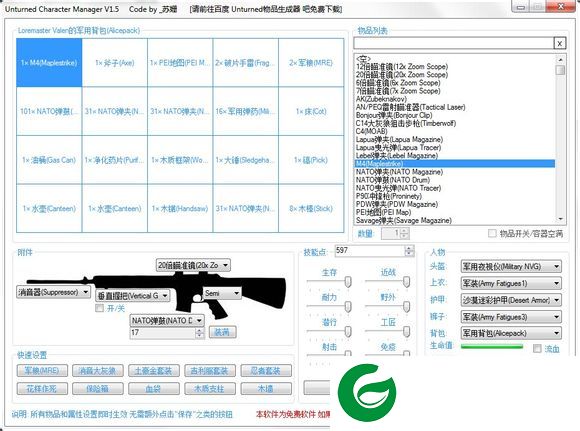Click the 木质支柱 quick-set button
Screen dimensions: 580x431
point(210,388)
